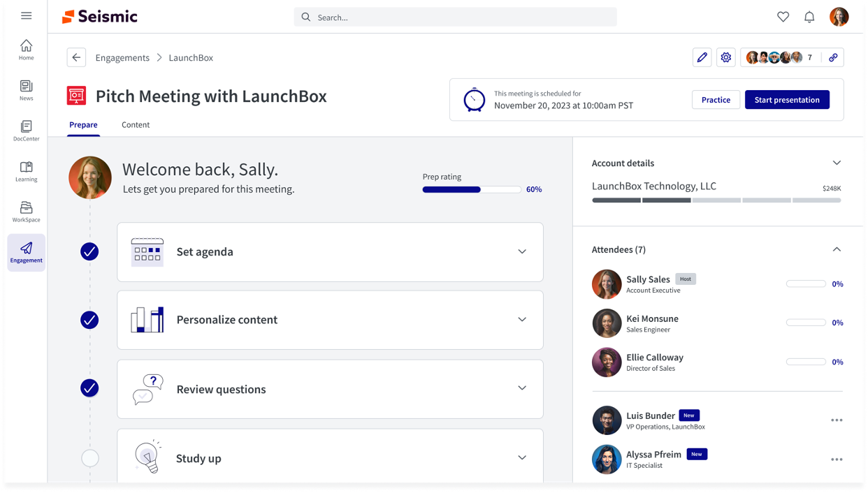Click Start presentation button
This screenshot has height=493, width=868.
787,100
